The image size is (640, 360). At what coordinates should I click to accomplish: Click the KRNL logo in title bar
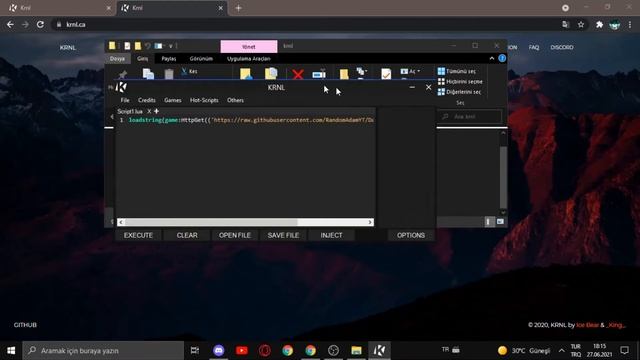coord(121,87)
